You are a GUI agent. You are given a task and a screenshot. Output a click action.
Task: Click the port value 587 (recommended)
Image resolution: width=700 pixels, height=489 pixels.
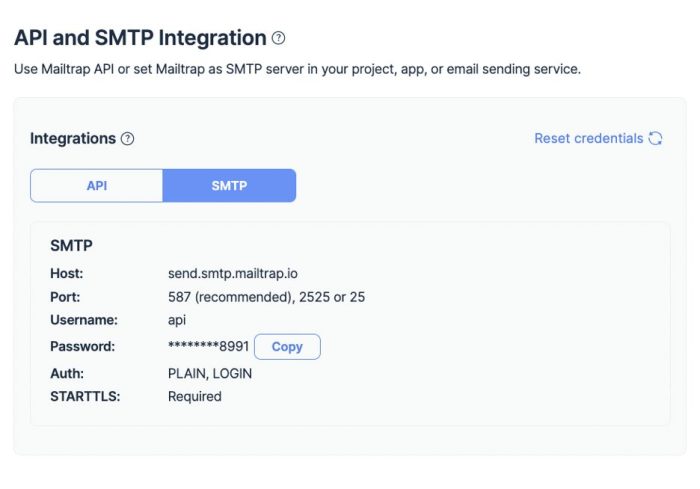[x=230, y=297]
